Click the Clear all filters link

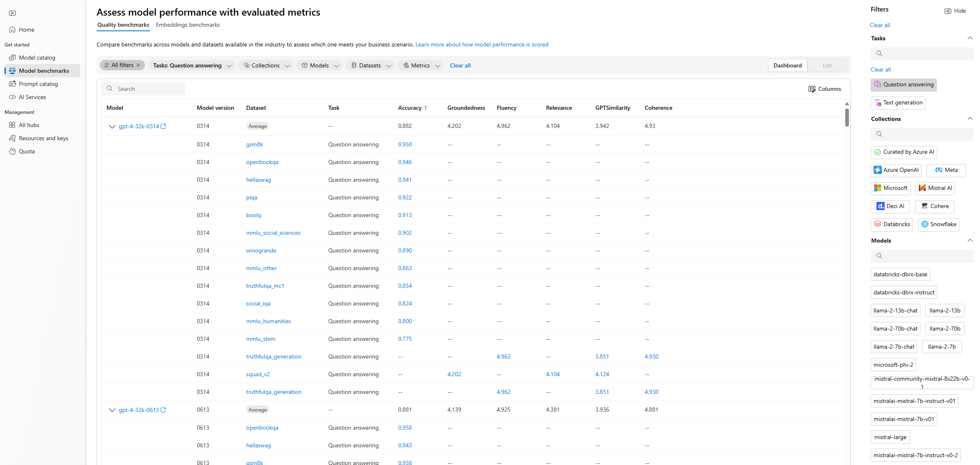(461, 65)
